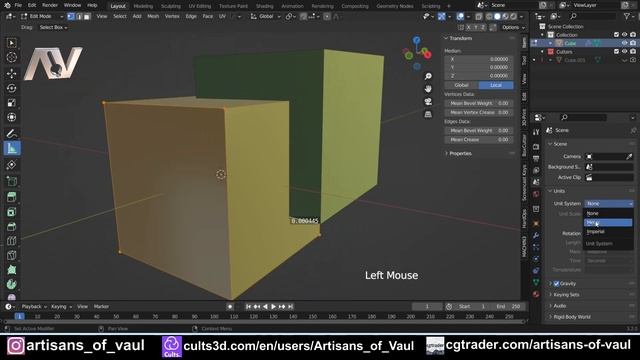Image resolution: width=640 pixels, height=360 pixels.
Task: Open Marker menu in timeline
Action: click(x=101, y=307)
